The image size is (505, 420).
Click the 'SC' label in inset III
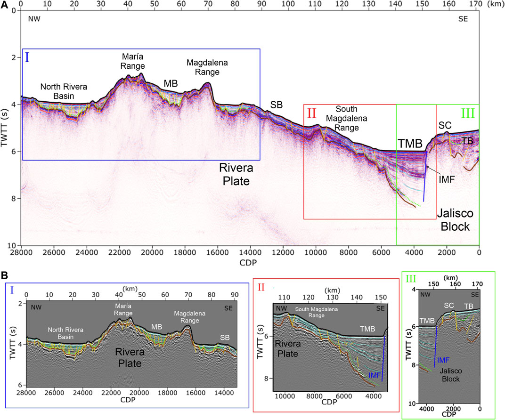(449, 306)
